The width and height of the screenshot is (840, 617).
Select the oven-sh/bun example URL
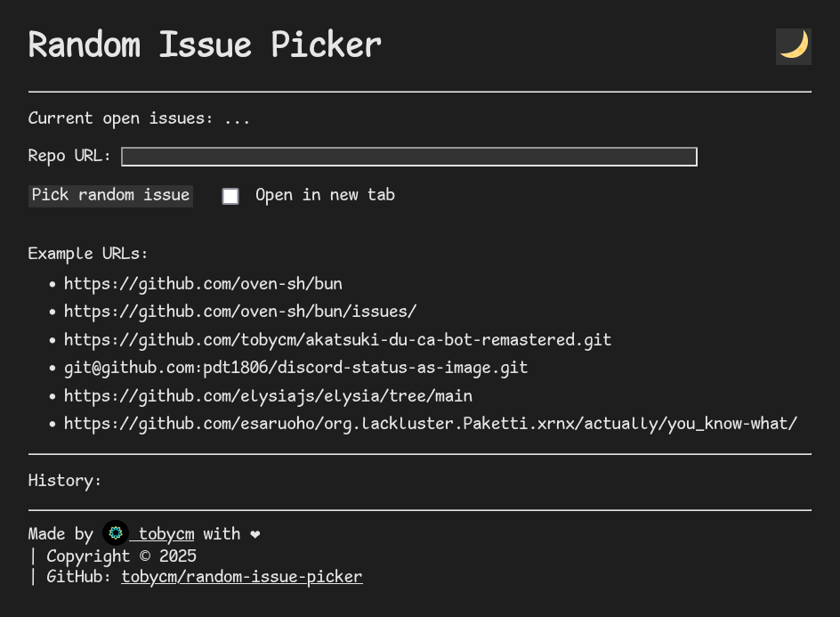203,283
